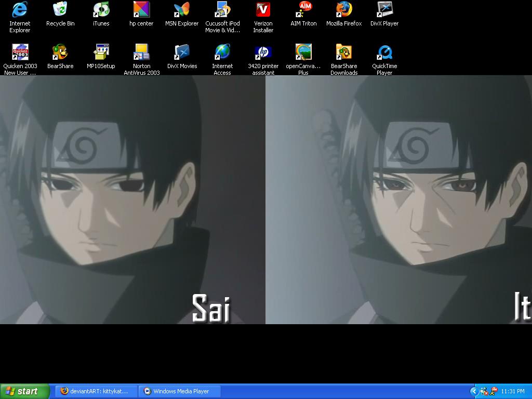This screenshot has width=532, height=399.
Task: Switch to deviantART Firefox taskbar window
Action: [96, 391]
